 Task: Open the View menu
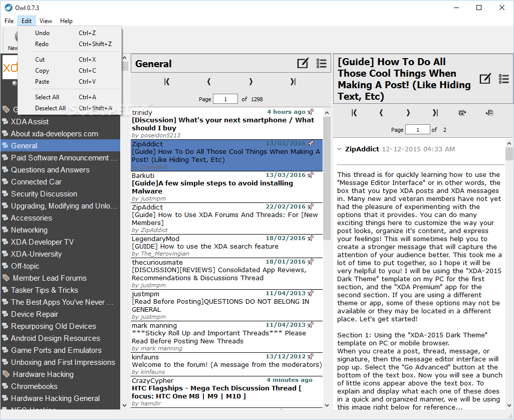tap(46, 21)
